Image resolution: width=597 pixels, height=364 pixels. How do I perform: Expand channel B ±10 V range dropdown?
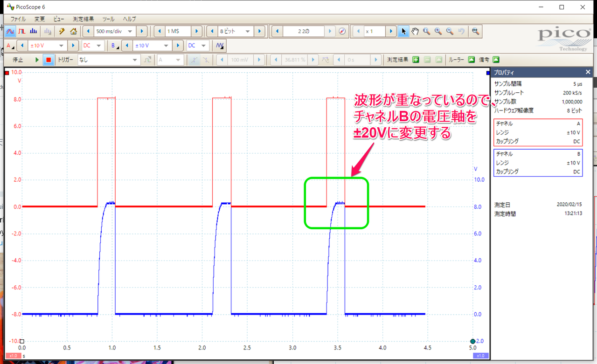(x=166, y=46)
